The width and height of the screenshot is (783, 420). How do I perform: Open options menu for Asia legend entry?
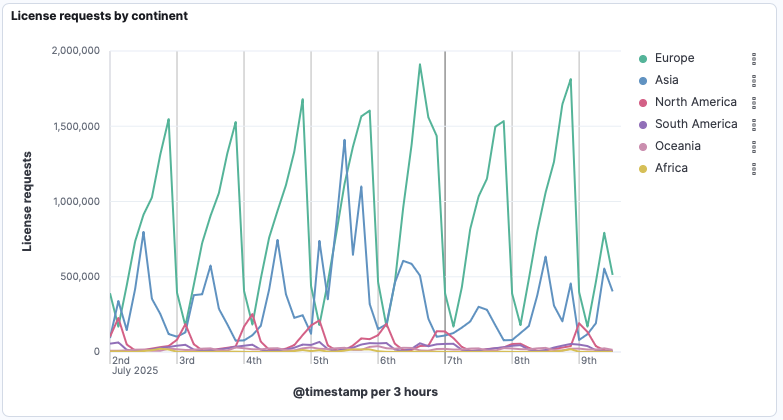[753, 80]
